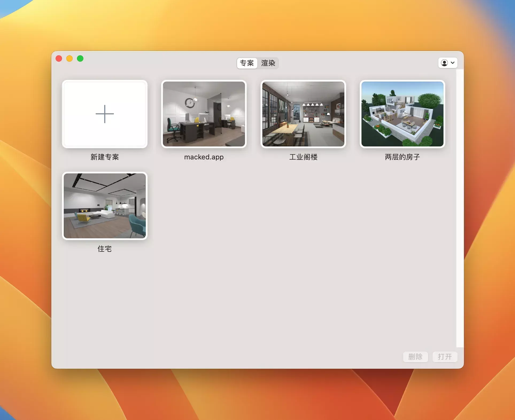Click the 住宅 project name label
Screen dimensions: 515x420
tap(104, 249)
